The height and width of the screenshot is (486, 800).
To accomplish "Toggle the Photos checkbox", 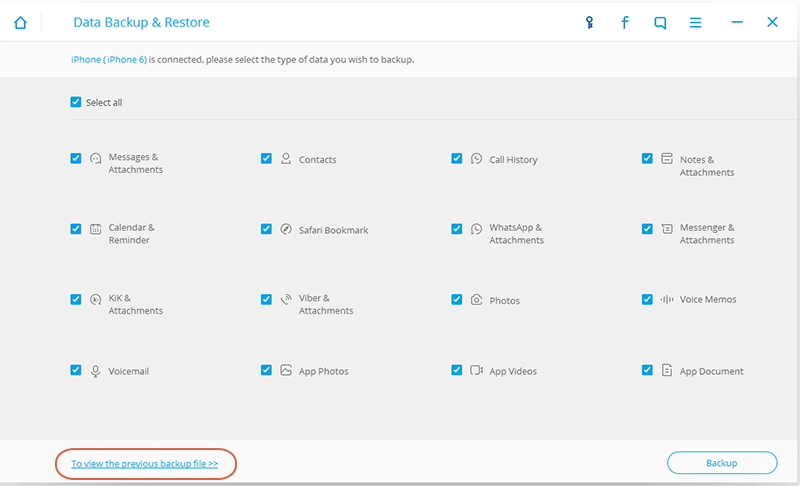I will [457, 299].
